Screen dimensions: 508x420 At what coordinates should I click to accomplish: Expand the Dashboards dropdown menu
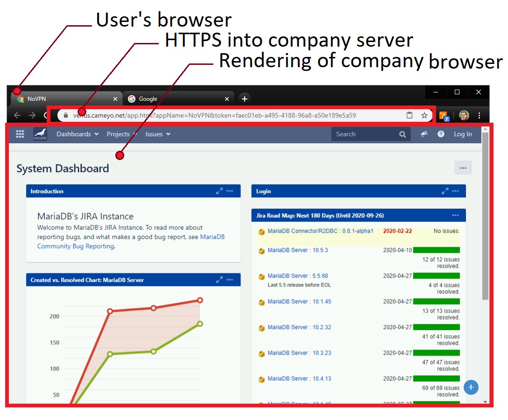point(78,134)
